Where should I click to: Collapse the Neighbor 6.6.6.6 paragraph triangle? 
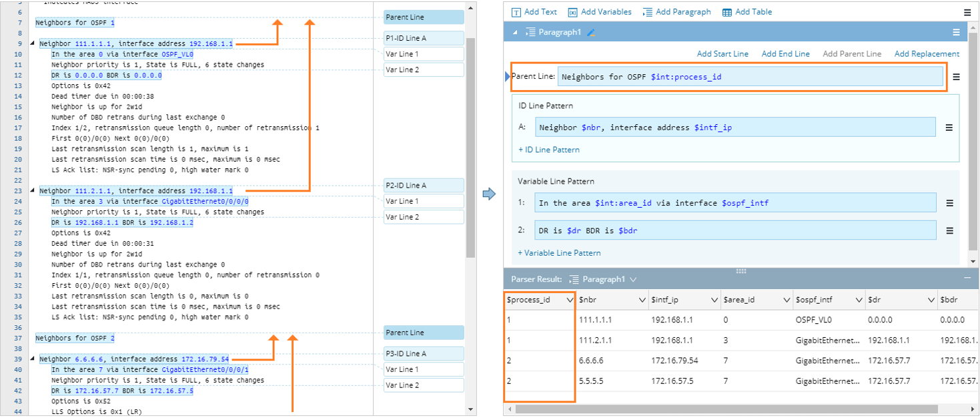pos(33,359)
